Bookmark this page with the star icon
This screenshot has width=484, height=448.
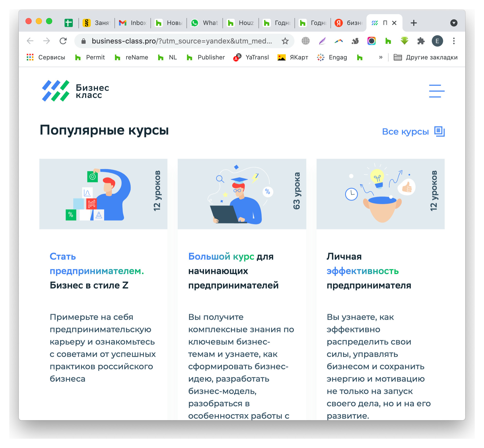tap(285, 41)
